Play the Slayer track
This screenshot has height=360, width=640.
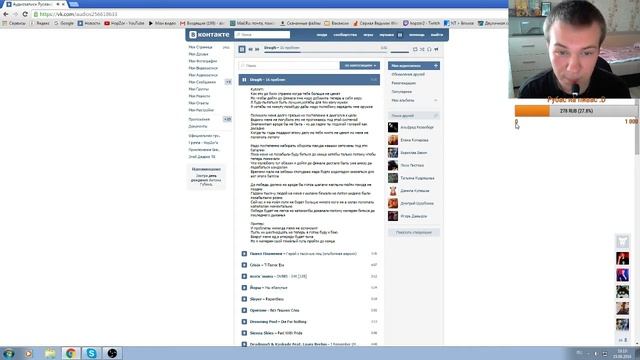244,299
